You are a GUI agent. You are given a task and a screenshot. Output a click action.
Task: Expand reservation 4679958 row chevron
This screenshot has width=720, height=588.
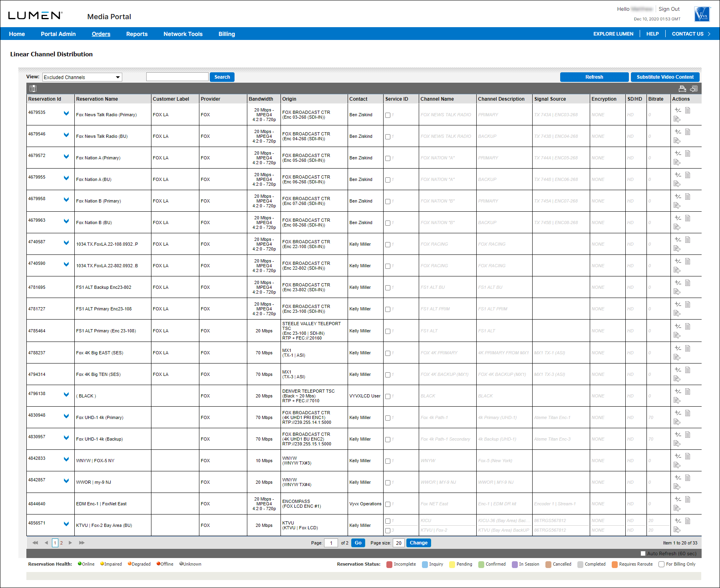66,200
